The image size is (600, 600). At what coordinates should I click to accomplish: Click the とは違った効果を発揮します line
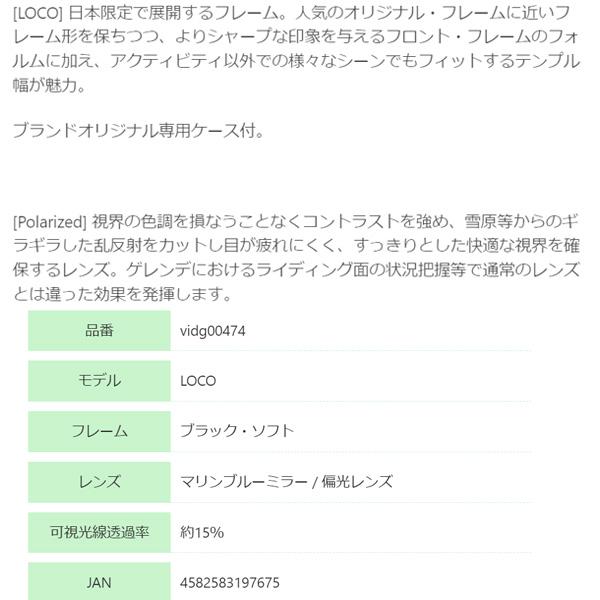122,294
